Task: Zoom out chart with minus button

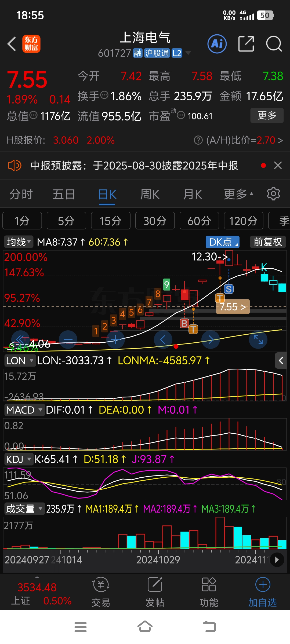Action: click(68, 340)
